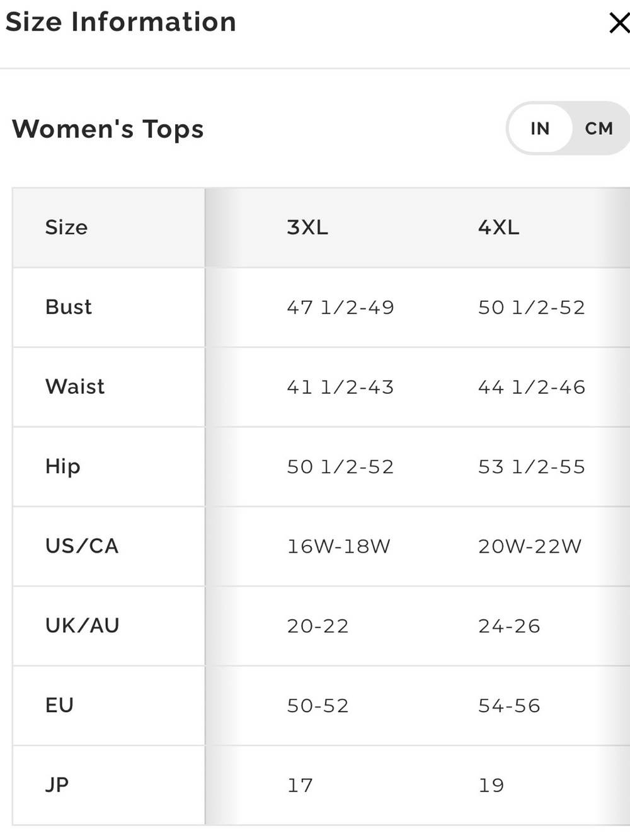
Task: Click the Waist row label
Action: coord(75,386)
